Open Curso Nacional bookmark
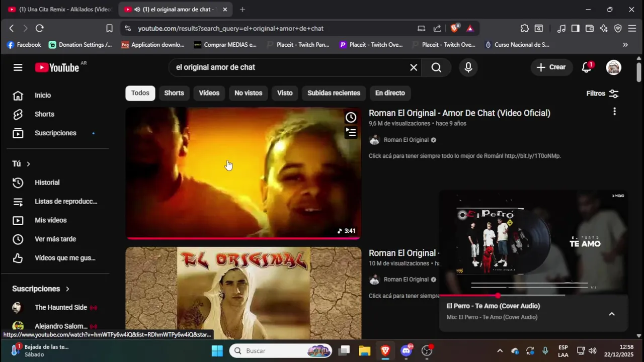The width and height of the screenshot is (644, 362). [517, 45]
